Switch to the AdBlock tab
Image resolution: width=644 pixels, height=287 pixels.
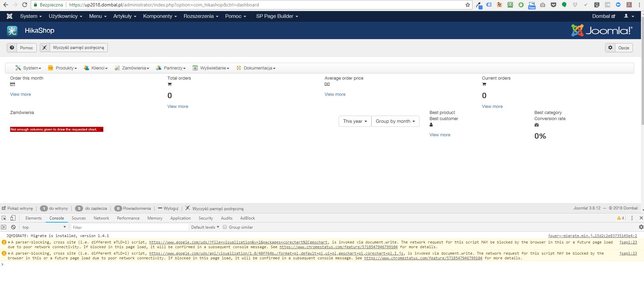tap(248, 218)
